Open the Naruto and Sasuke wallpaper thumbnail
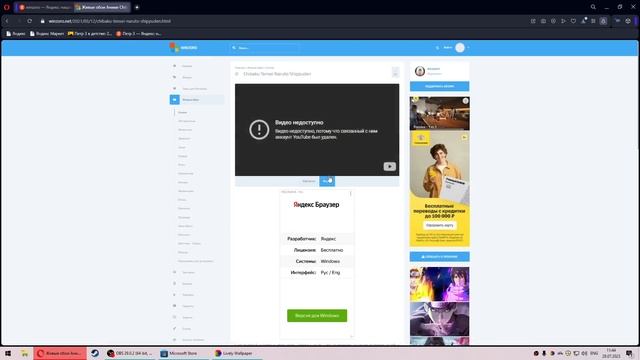 [440, 284]
